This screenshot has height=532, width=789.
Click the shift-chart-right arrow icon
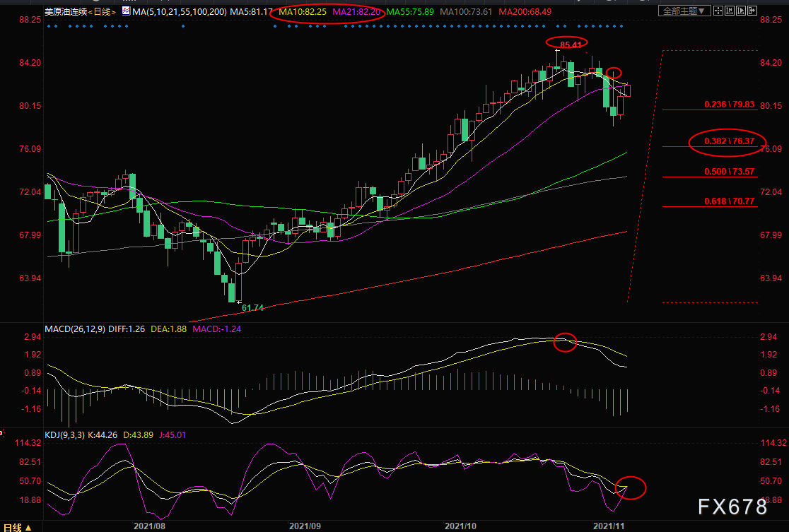pyautogui.click(x=752, y=11)
